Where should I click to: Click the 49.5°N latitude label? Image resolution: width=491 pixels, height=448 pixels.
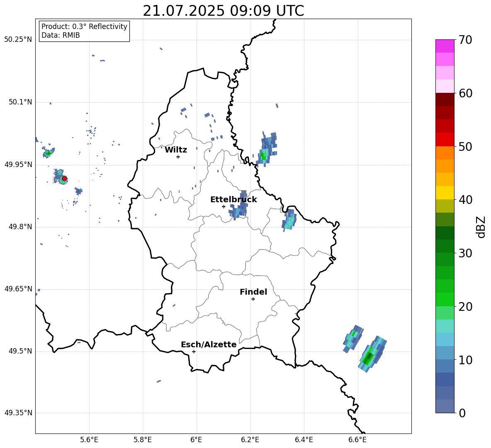20,351
